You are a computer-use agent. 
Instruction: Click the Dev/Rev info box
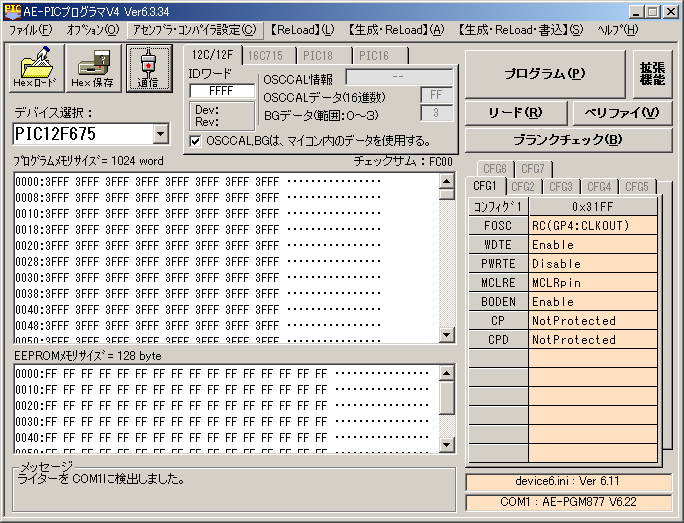pyautogui.click(x=222, y=116)
